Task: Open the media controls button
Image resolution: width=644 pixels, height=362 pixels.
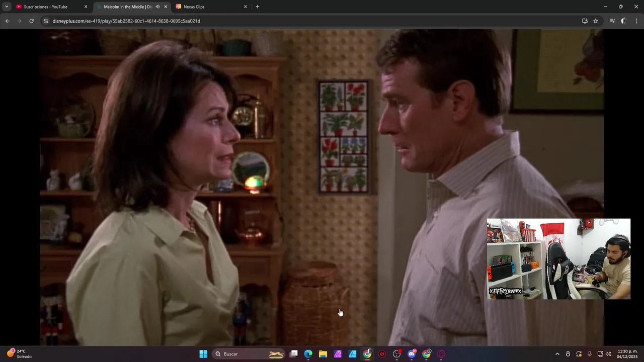Action: 612,21
